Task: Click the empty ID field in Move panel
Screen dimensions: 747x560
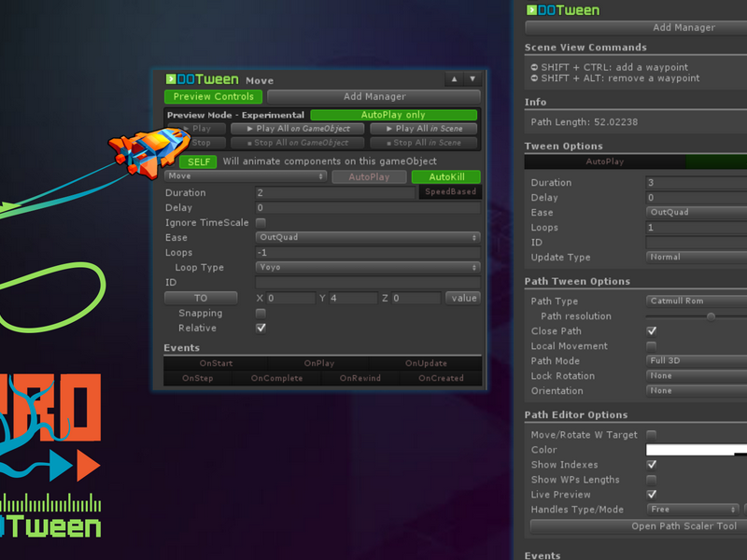Action: point(368,283)
